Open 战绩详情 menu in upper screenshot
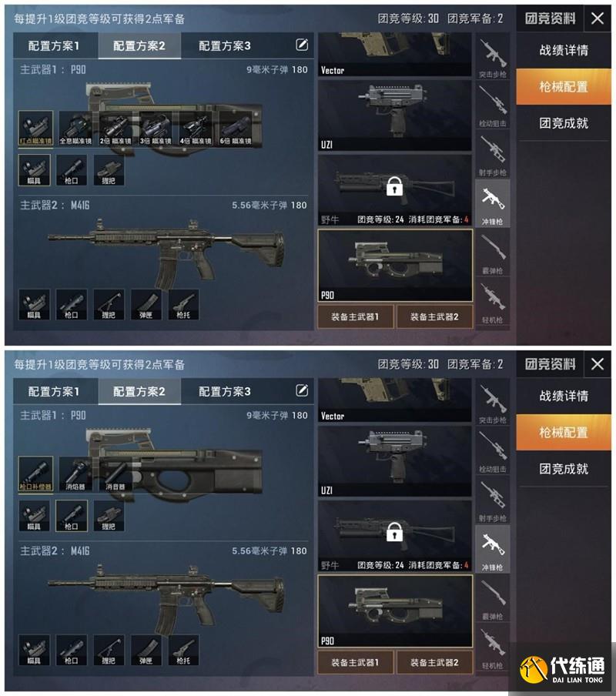This screenshot has width=616, height=696. 564,50
